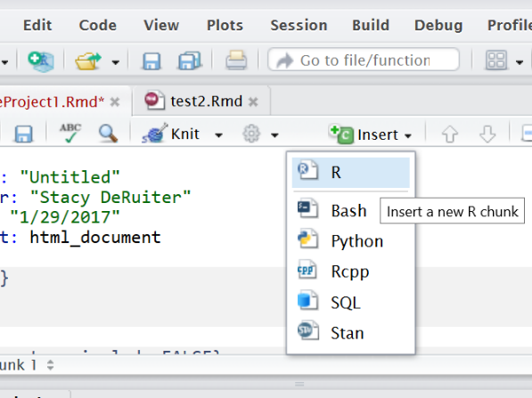Click the print icon
This screenshot has height=398, width=532.
(236, 61)
